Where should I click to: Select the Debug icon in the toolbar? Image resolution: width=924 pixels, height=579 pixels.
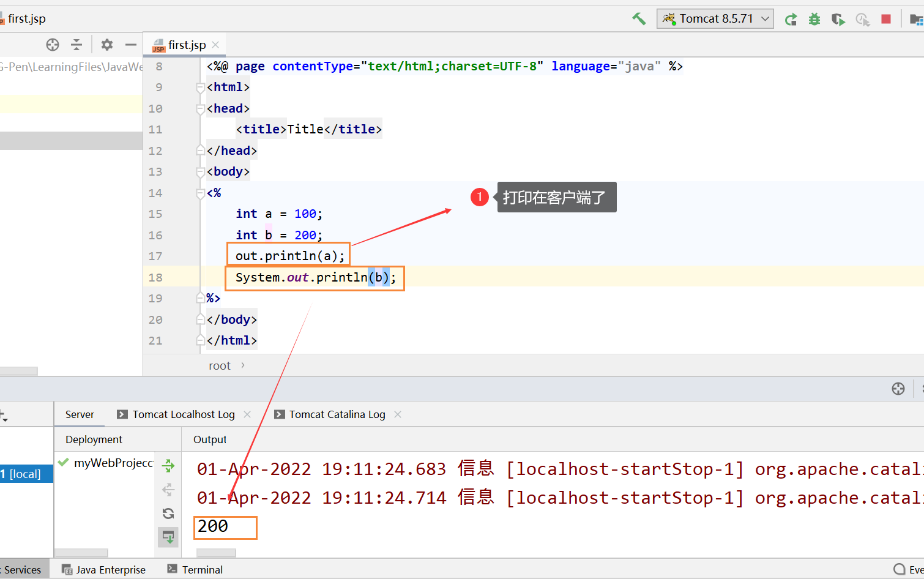(x=814, y=19)
